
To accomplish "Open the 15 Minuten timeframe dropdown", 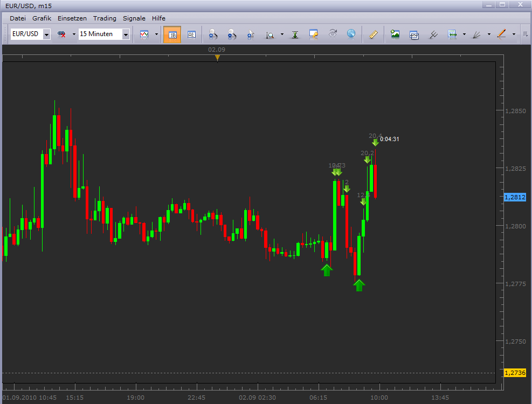I will tap(126, 34).
